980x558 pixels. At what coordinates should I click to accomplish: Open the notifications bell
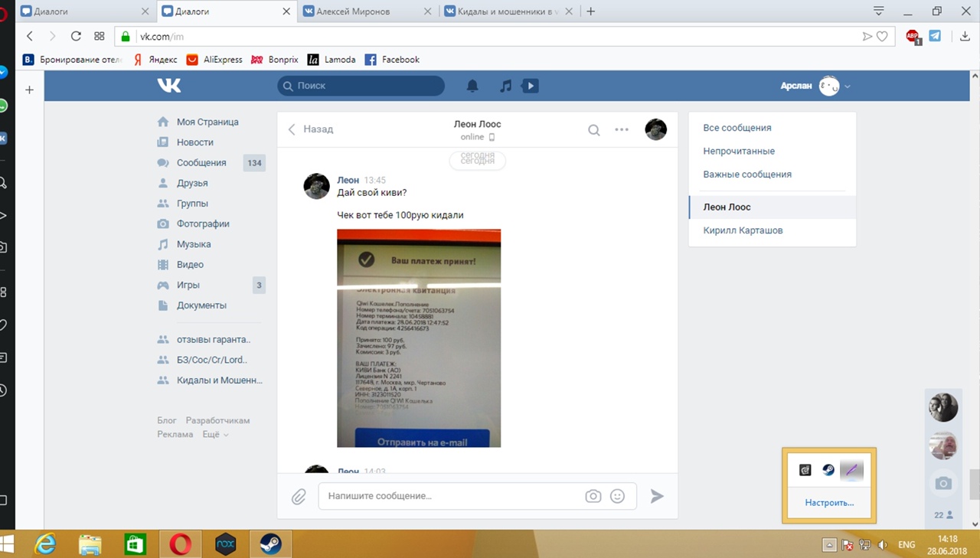(x=472, y=86)
